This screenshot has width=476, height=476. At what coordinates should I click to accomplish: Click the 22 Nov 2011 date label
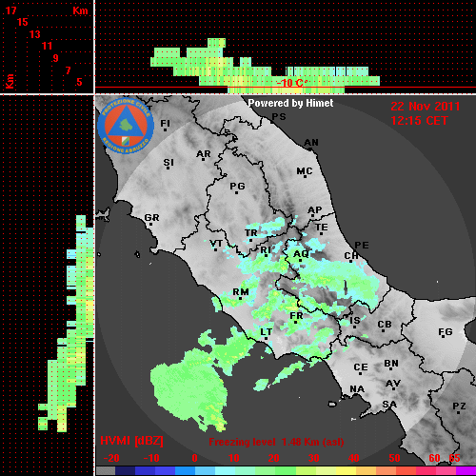coord(426,107)
